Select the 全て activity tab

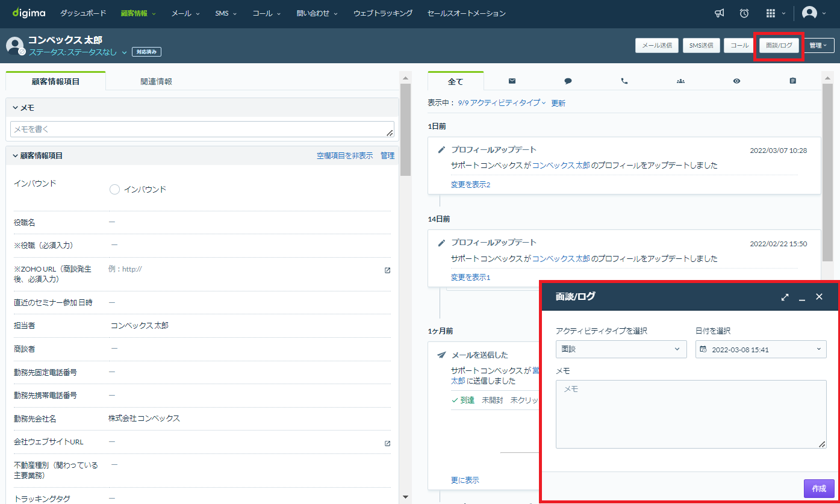pos(456,81)
